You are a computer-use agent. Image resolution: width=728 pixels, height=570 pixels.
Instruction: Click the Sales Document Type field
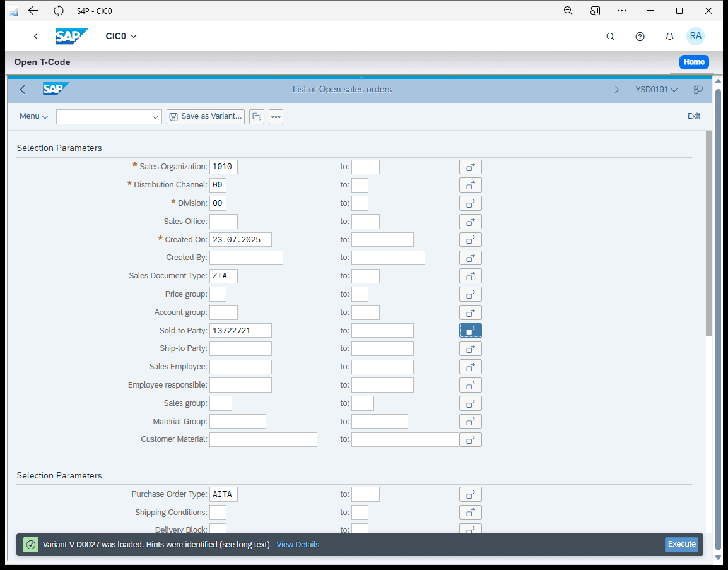pyautogui.click(x=224, y=276)
